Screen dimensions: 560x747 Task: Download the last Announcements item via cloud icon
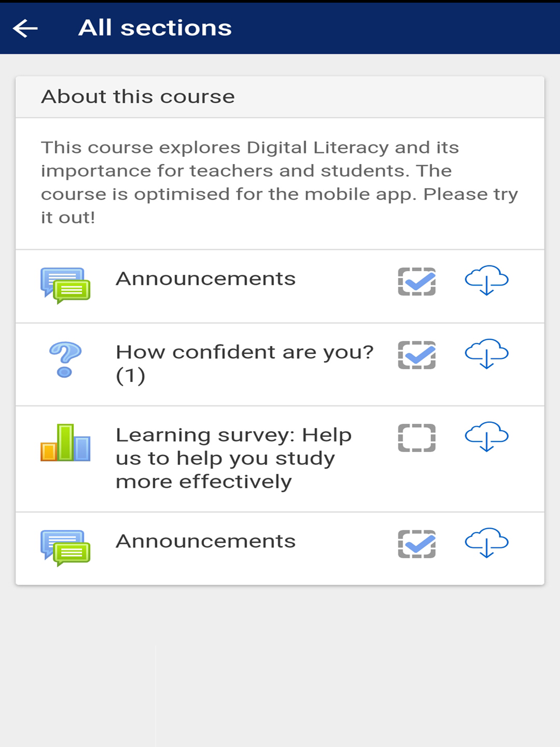(x=487, y=542)
